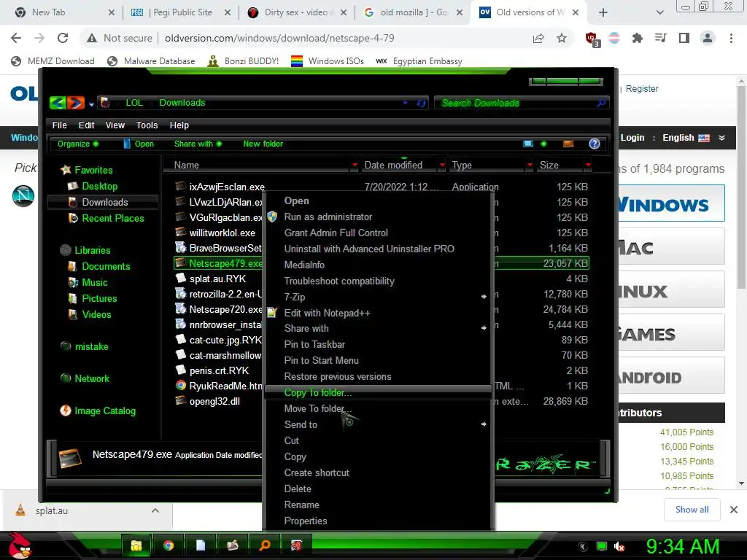Select the opengl32.dll file
Image resolution: width=747 pixels, height=560 pixels.
pyautogui.click(x=214, y=401)
